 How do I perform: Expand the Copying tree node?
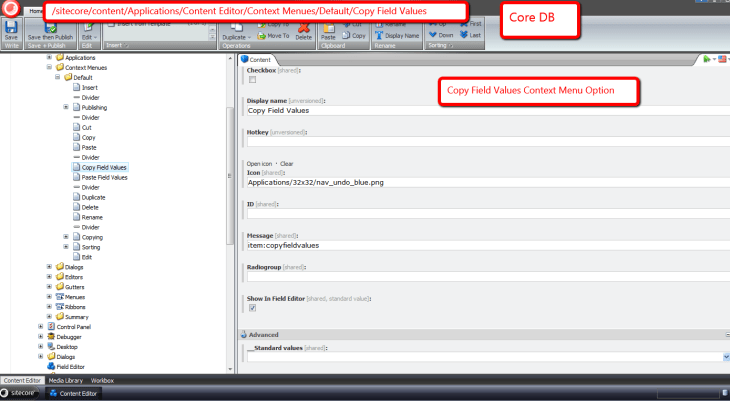click(x=66, y=237)
